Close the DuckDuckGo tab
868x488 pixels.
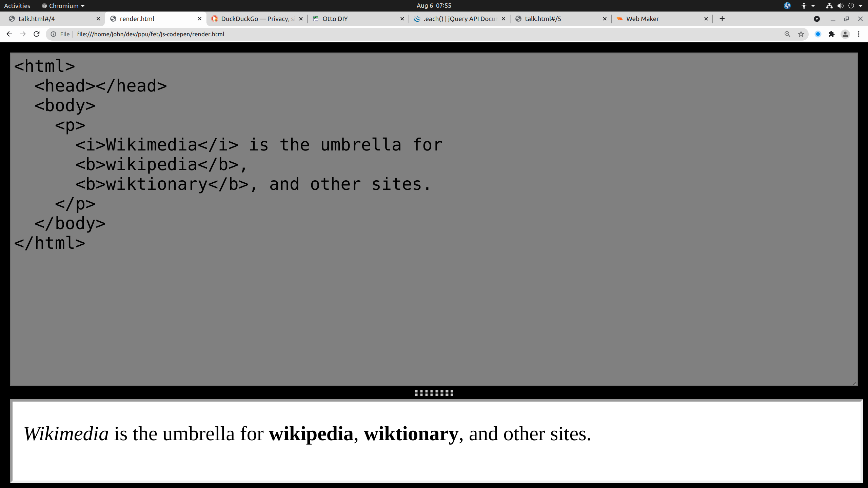(301, 19)
